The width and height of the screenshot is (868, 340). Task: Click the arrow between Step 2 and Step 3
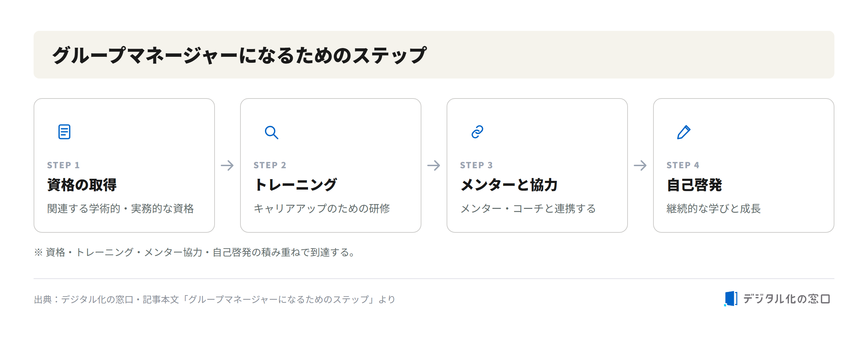(x=434, y=165)
